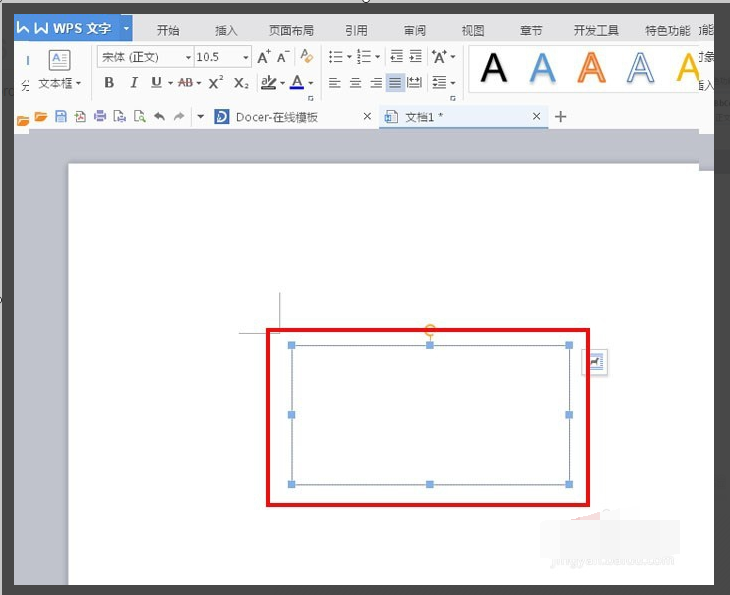Click the clear formatting eraser icon
Image resolution: width=730 pixels, height=595 pixels.
pos(307,58)
